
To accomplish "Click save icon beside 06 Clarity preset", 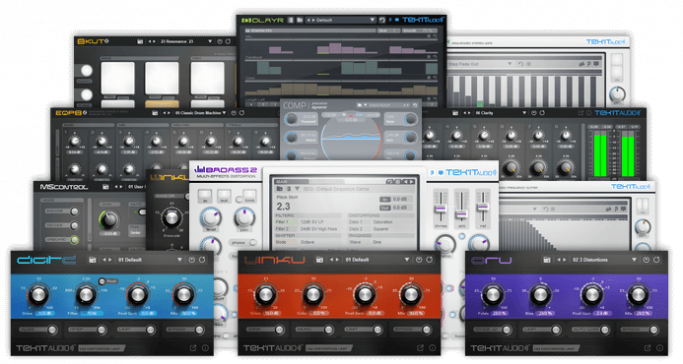I will [x=455, y=113].
